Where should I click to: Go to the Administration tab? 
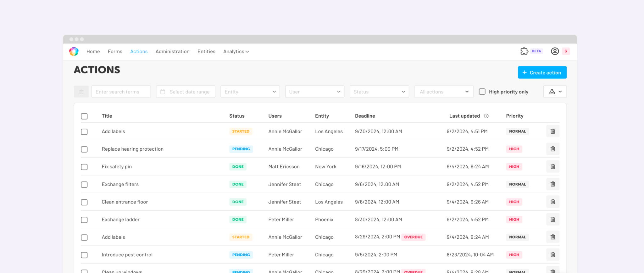(172, 52)
